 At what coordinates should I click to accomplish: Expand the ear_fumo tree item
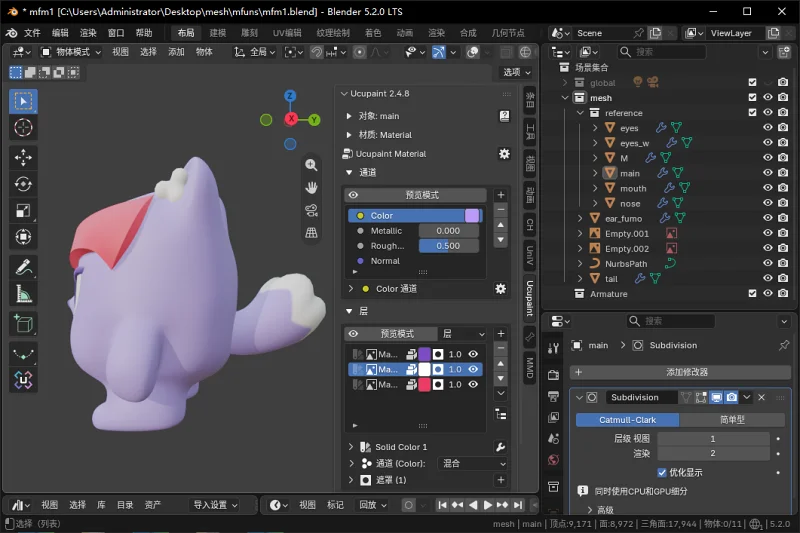click(580, 218)
